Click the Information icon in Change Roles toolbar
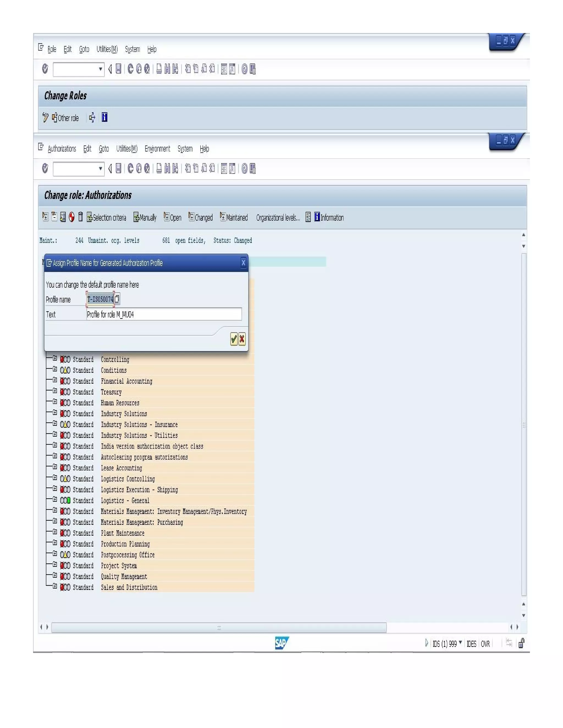This screenshot has height=728, width=563. 104,117
